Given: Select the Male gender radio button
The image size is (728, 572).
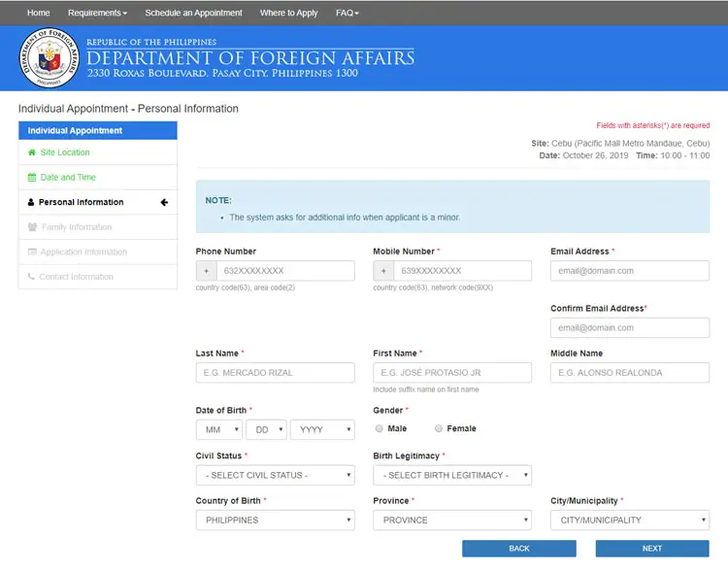Looking at the screenshot, I should [x=379, y=428].
